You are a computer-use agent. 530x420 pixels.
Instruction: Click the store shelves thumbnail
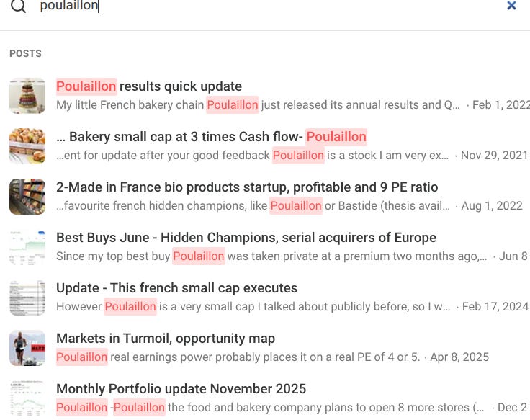[x=27, y=197]
